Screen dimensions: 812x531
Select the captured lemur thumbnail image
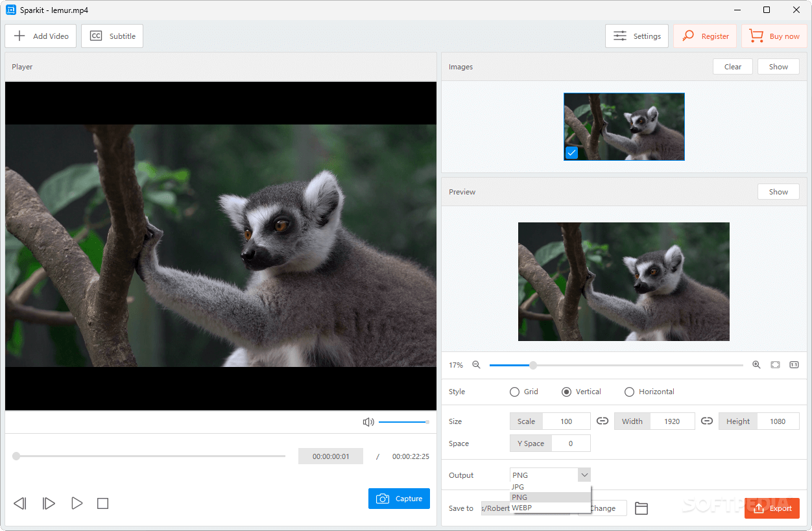624,126
